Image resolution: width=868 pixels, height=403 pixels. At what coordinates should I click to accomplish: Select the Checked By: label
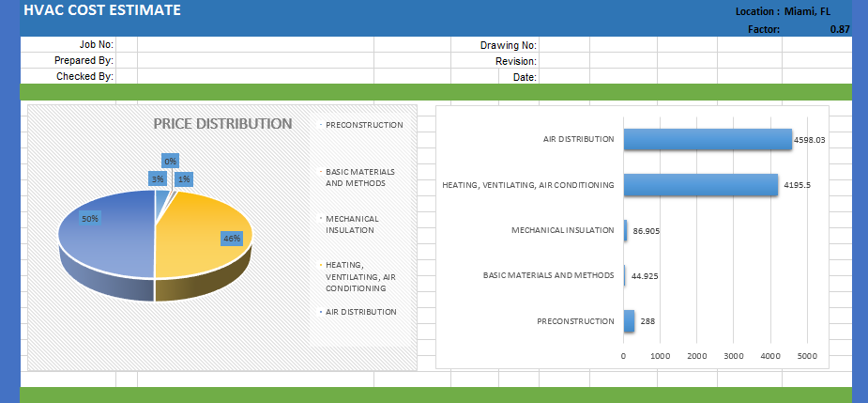coord(85,76)
